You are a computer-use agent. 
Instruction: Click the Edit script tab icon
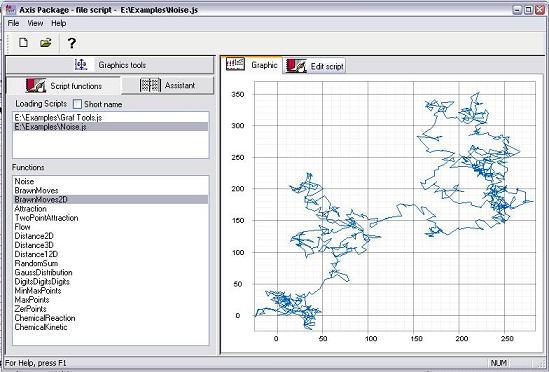tap(296, 66)
